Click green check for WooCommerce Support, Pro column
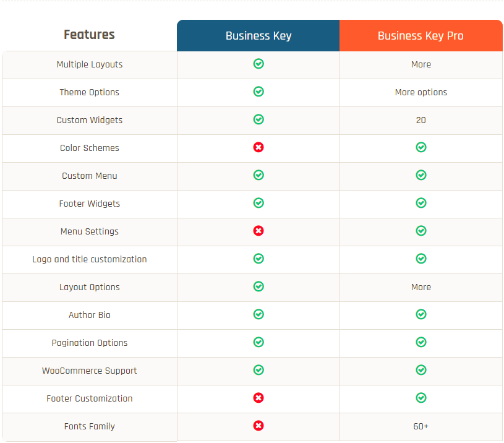The image size is (504, 443). pos(421,370)
